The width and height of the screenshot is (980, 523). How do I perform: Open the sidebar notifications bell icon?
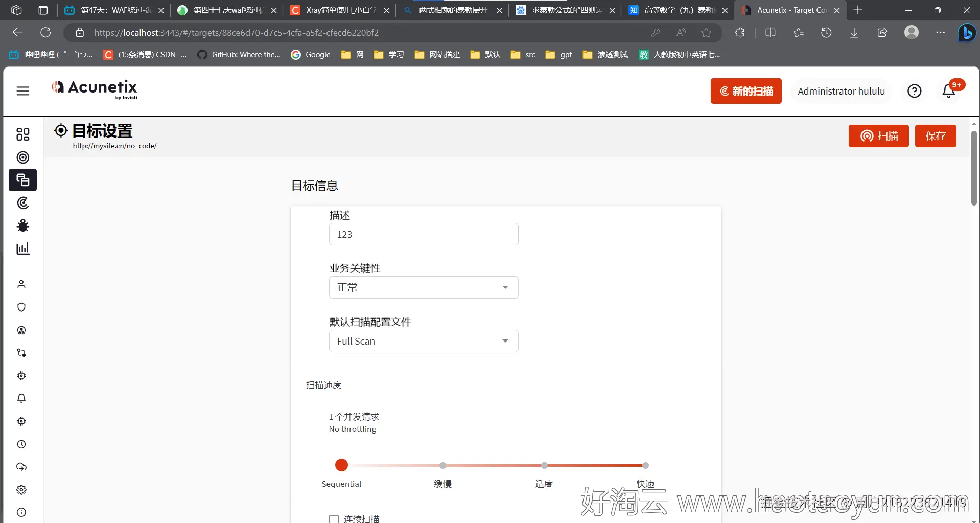point(21,398)
